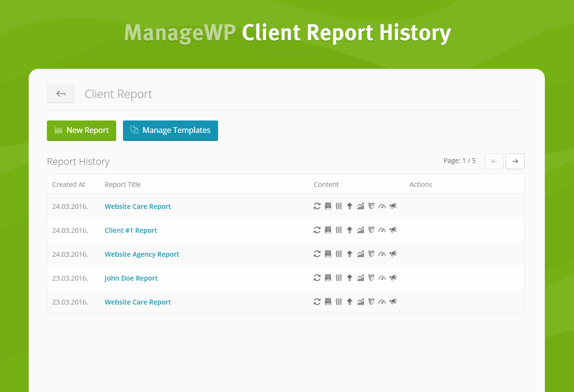Open the John Doe Report link
This screenshot has height=392, width=574.
(x=131, y=278)
